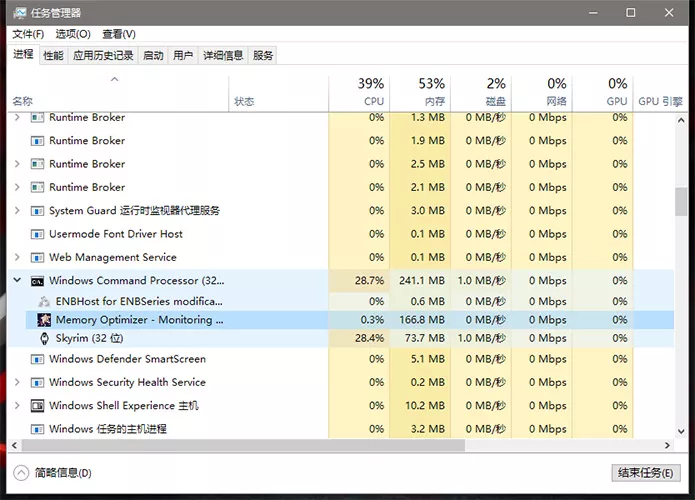This screenshot has height=500, width=695.
Task: Select the Memory Optimizer - Monitoring row
Action: pos(350,320)
